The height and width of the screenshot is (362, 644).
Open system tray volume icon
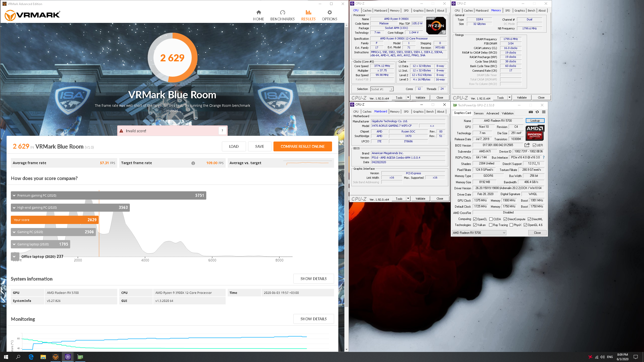point(602,357)
